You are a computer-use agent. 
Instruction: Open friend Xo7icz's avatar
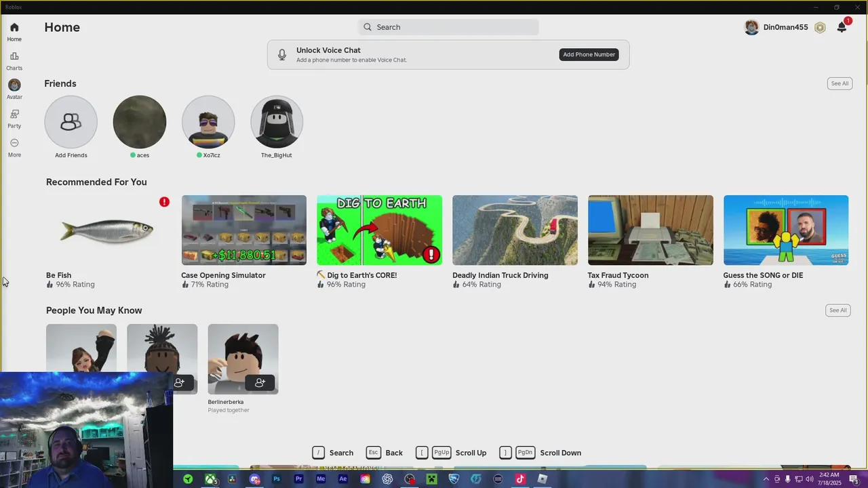coord(208,122)
